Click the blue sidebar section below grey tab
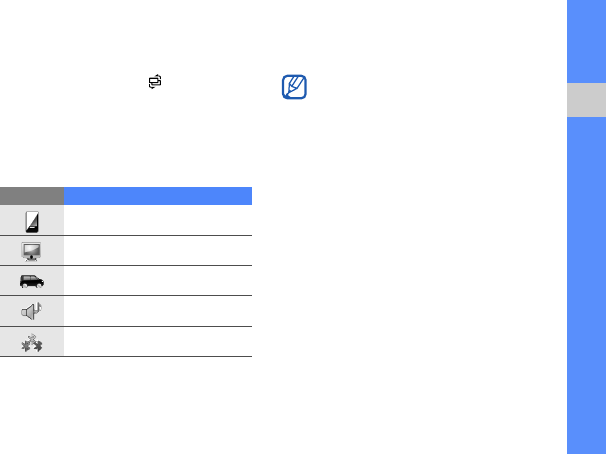The width and height of the screenshot is (606, 454). (586, 286)
